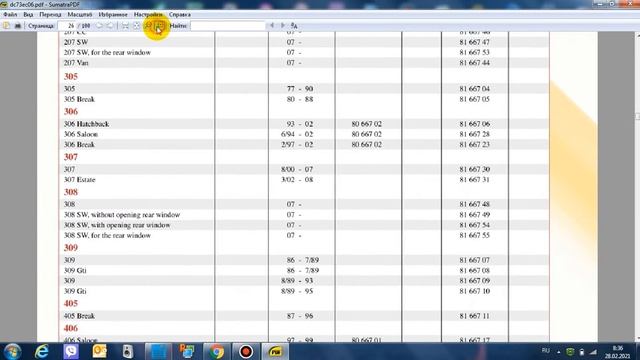Viewport: 640px width, 360px height.
Task: Click the '207 Van' row label
Action: pos(76,63)
